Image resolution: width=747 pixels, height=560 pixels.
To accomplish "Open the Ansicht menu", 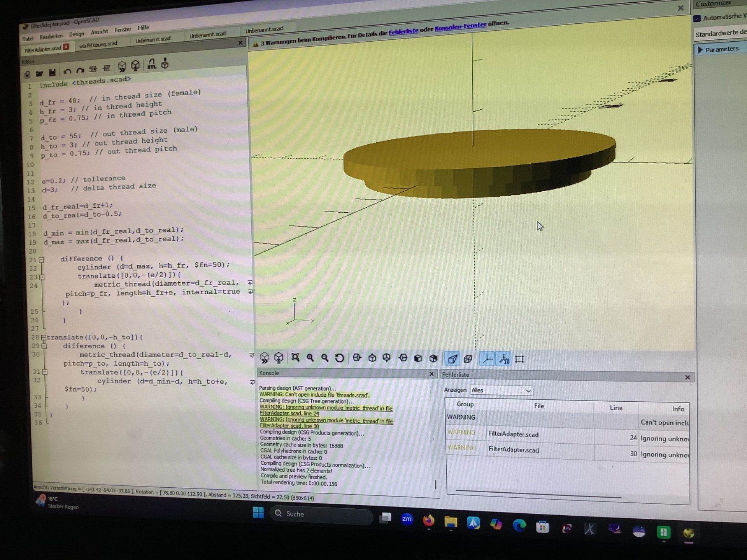I will click(99, 32).
